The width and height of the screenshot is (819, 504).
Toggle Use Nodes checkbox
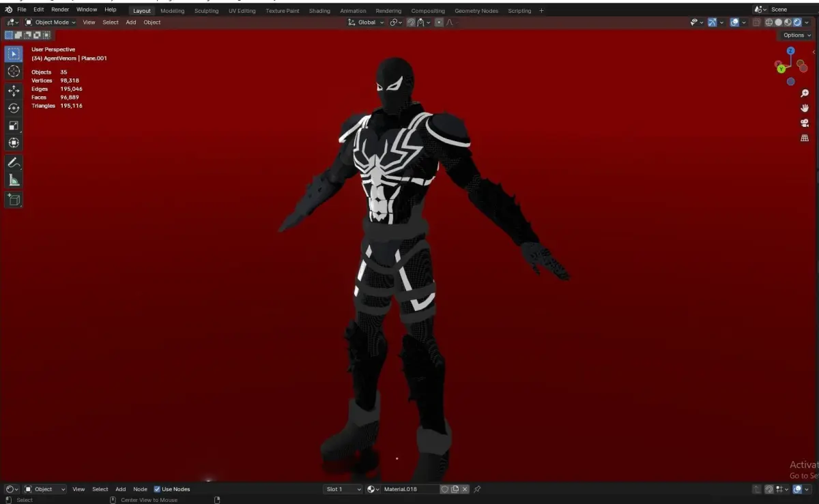pos(157,489)
